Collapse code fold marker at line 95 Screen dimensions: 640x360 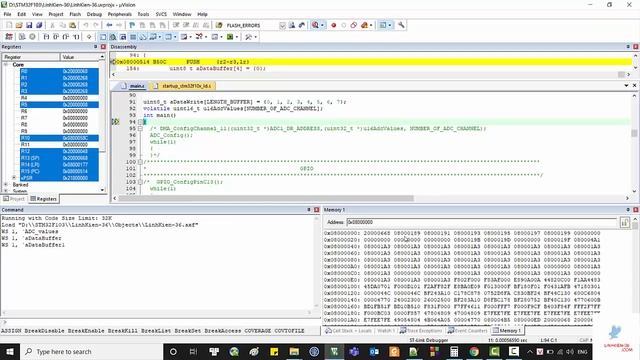(x=140, y=129)
